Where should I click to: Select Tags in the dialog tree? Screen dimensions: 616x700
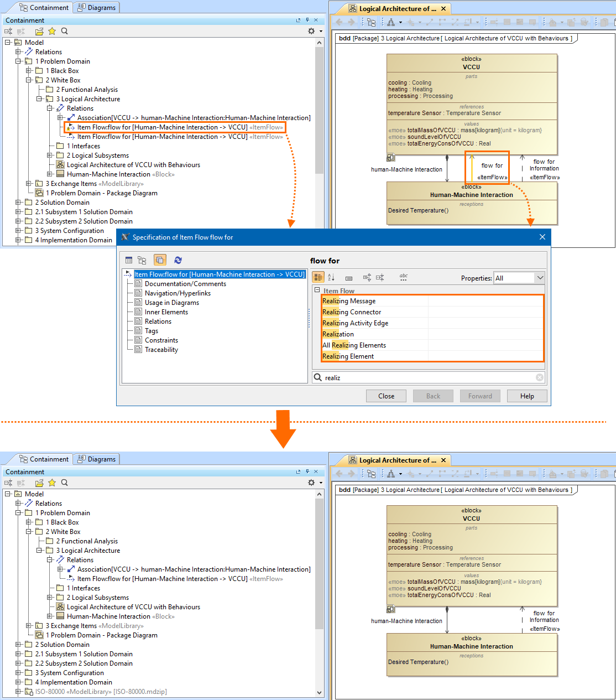point(151,331)
